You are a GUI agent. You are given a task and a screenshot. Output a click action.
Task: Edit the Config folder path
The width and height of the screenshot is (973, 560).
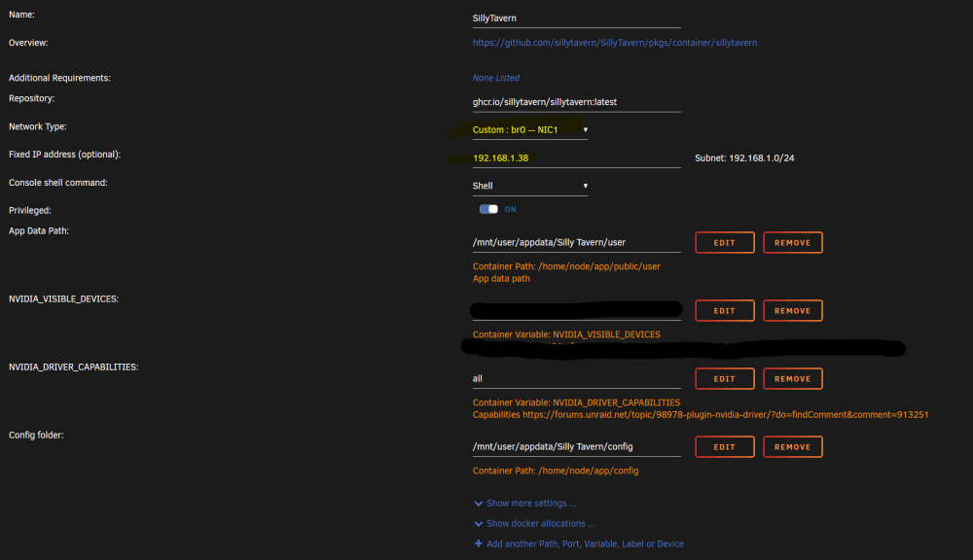[x=724, y=447]
